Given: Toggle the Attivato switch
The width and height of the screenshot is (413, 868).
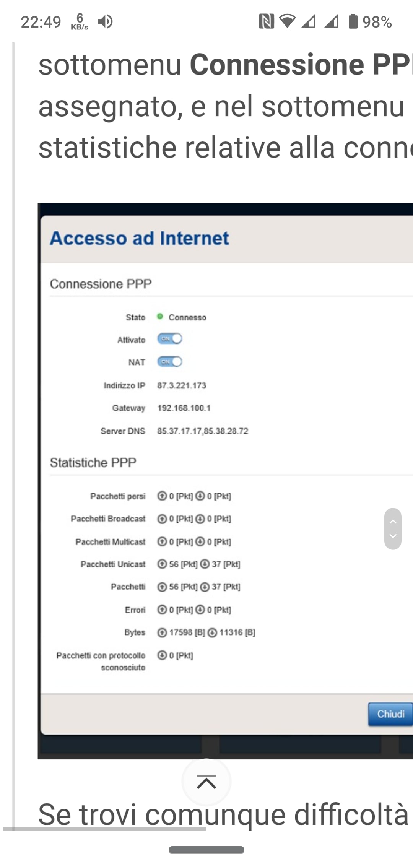Looking at the screenshot, I should (x=170, y=339).
